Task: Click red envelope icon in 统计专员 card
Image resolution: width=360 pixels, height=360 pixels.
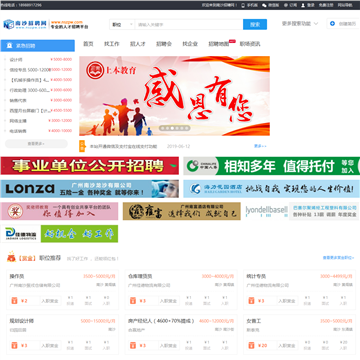Action: point(251,301)
